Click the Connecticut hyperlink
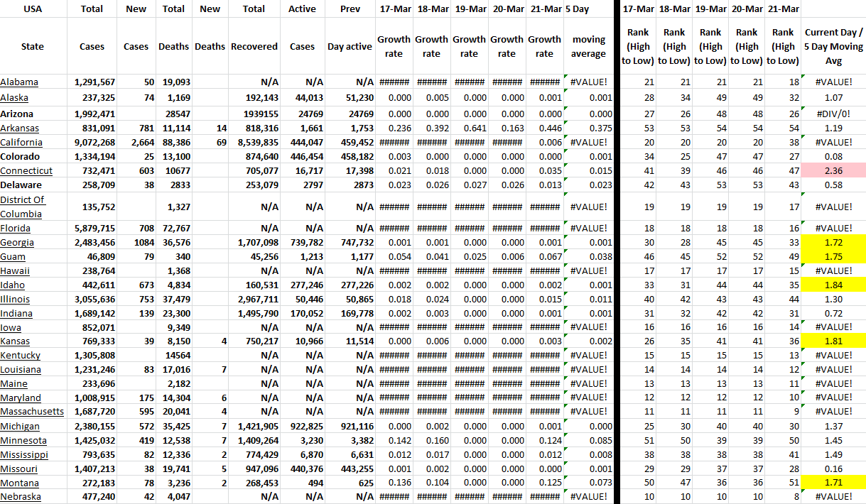The height and width of the screenshot is (504, 866). [x=26, y=171]
